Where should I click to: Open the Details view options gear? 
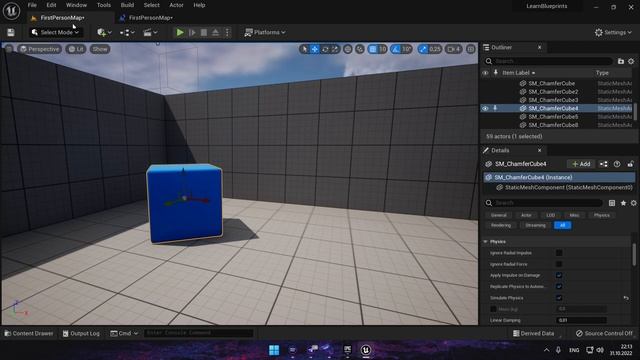click(x=633, y=203)
